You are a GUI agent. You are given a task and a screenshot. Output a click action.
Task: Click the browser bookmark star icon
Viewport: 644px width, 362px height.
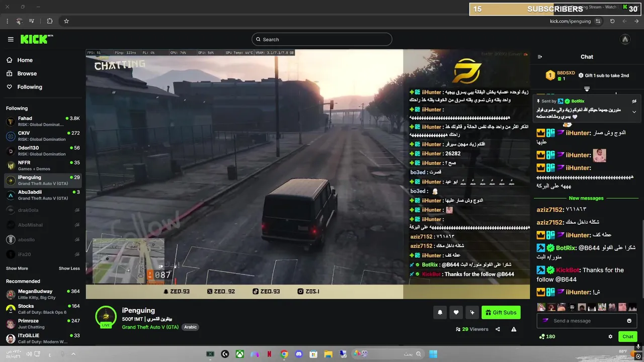pos(66,21)
